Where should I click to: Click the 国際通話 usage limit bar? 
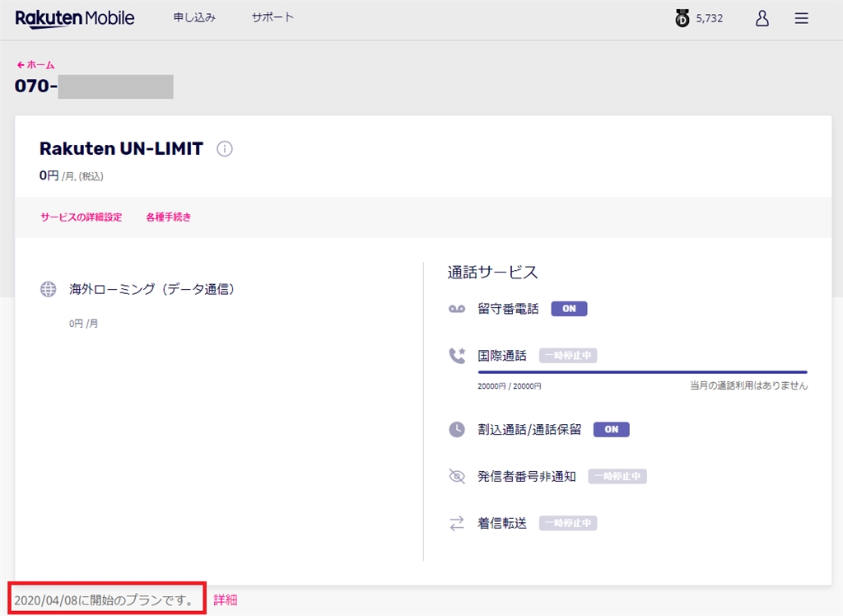(642, 371)
